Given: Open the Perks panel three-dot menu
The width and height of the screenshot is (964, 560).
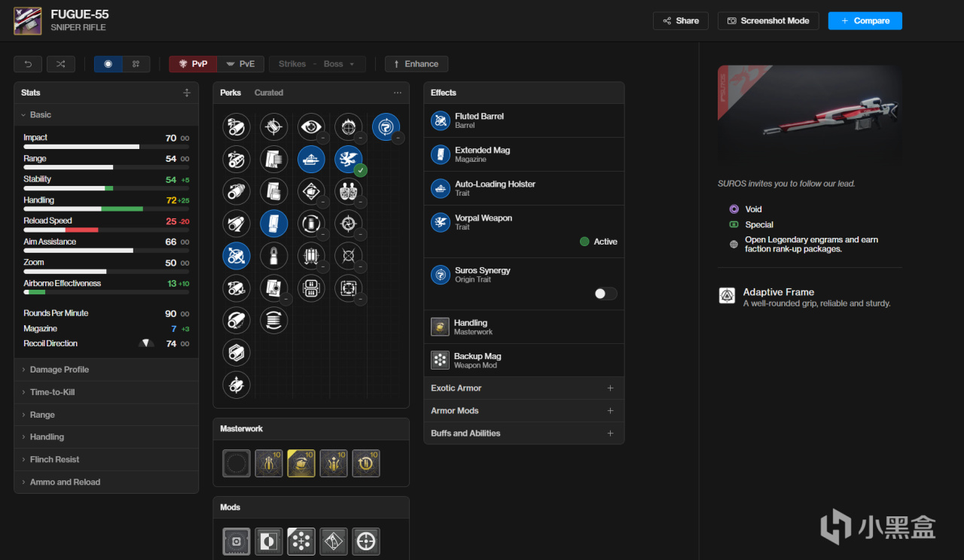Looking at the screenshot, I should coord(398,93).
